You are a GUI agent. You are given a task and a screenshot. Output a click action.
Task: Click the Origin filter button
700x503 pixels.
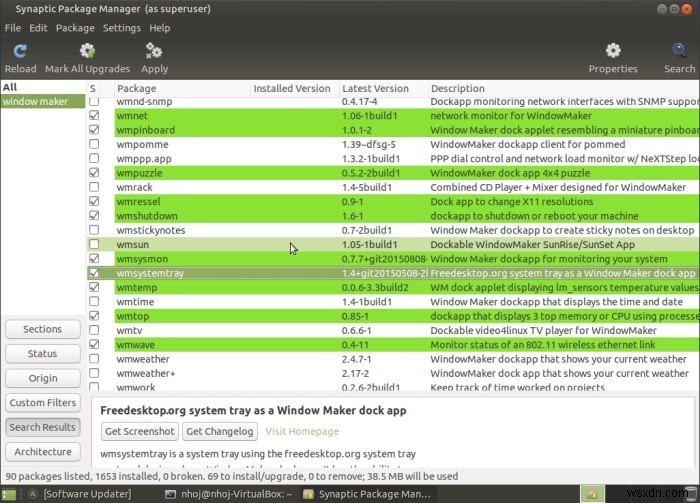click(43, 378)
